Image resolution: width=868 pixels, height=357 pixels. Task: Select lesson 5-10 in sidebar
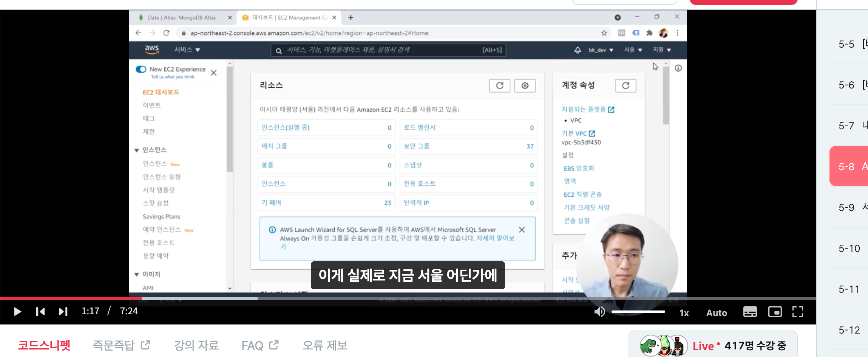coord(849,248)
